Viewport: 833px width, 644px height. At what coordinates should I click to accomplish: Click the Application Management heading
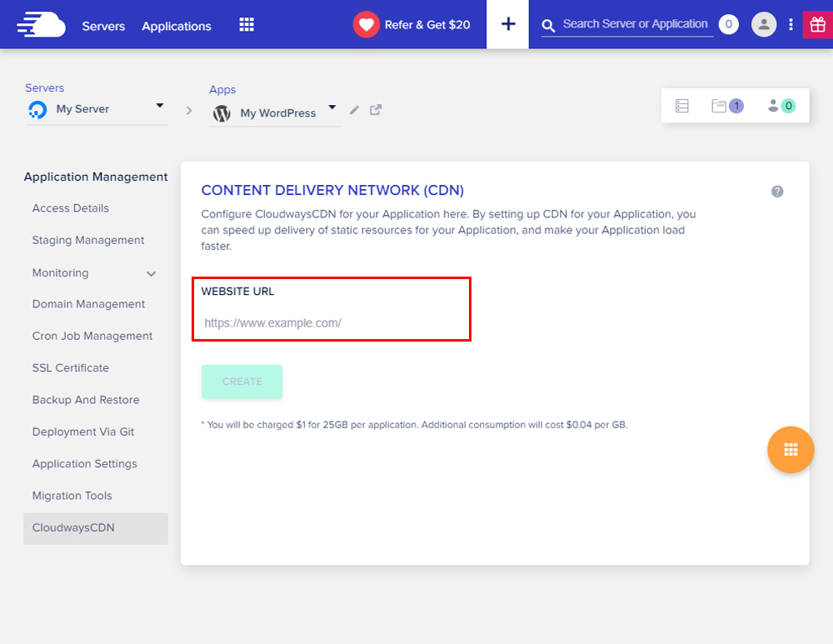pos(96,177)
